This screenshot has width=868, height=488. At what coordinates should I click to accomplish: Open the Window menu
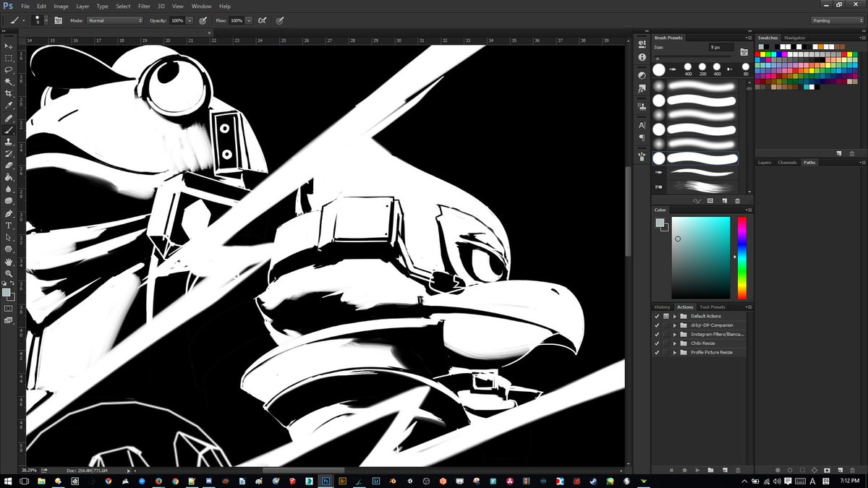(x=202, y=6)
